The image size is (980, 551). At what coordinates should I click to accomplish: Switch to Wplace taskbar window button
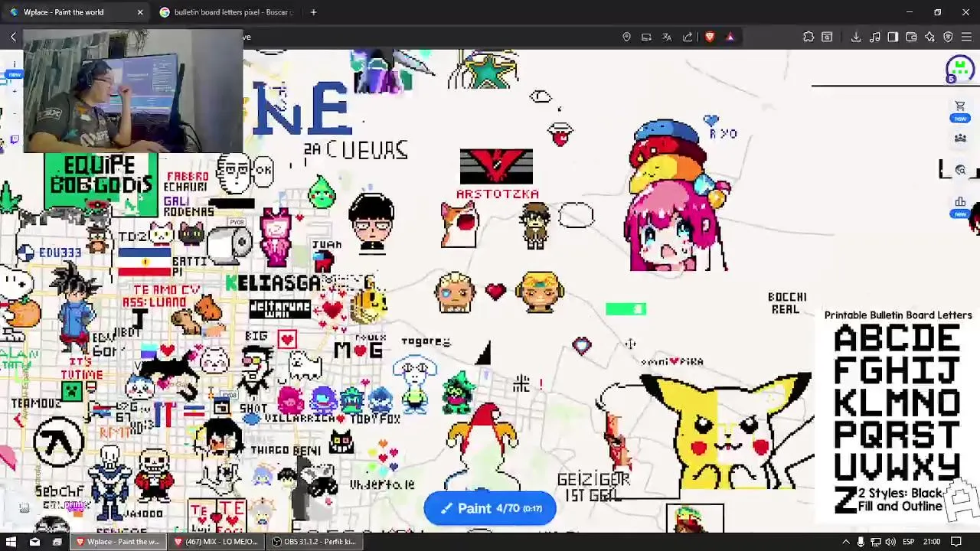point(118,542)
